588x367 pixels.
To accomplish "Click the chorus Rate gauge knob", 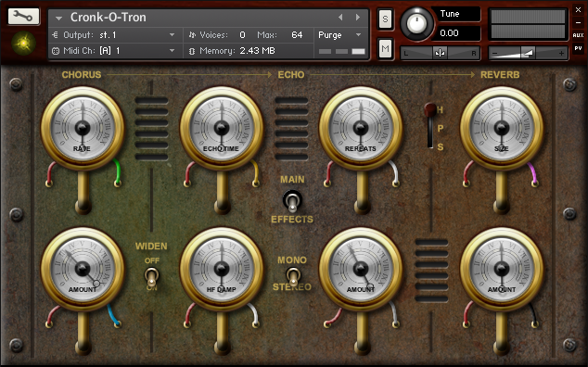I will click(83, 128).
